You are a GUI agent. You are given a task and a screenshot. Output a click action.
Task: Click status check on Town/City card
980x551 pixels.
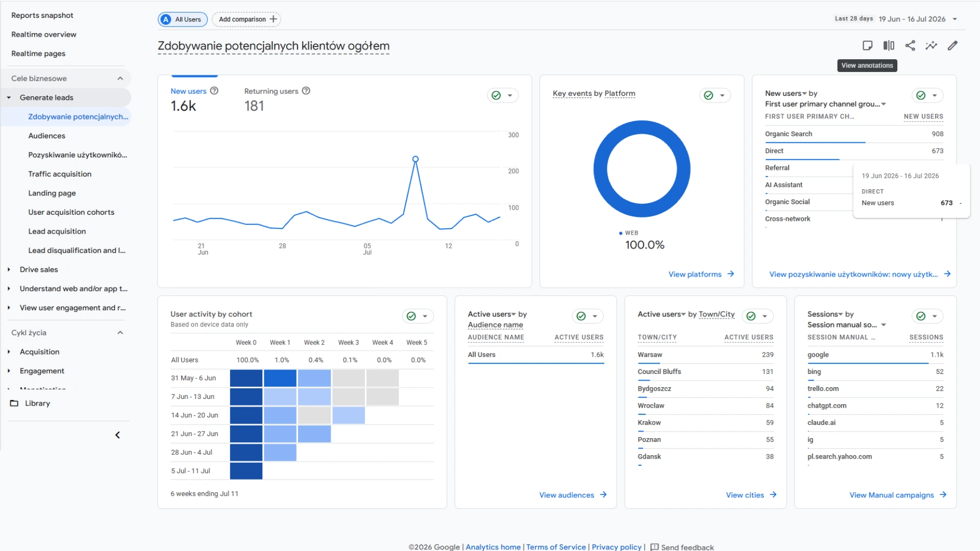click(751, 316)
